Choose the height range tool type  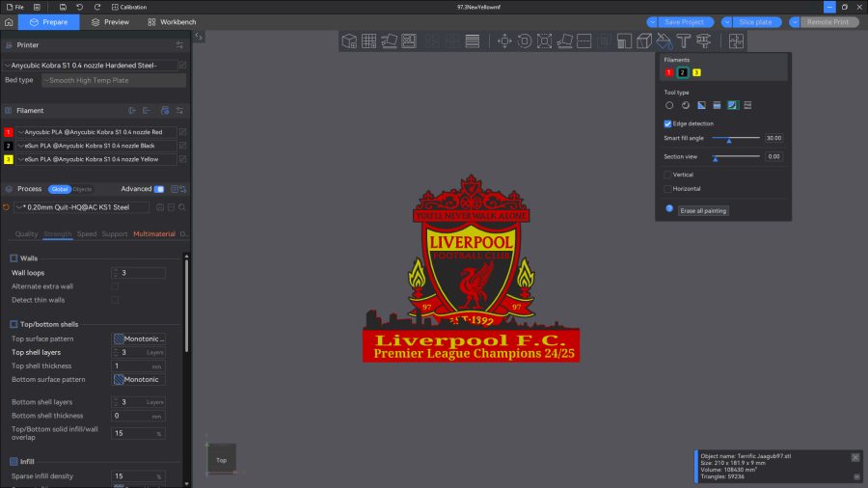pyautogui.click(x=717, y=105)
